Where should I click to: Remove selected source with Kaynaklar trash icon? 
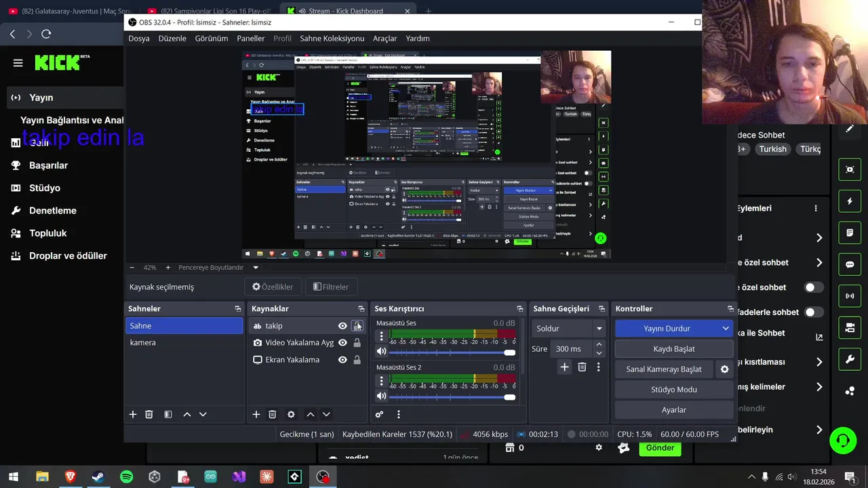click(x=273, y=414)
